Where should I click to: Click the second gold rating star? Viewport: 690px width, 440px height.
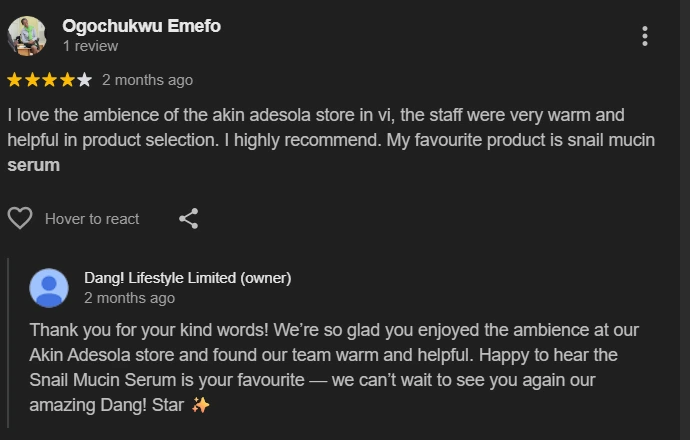(32, 80)
